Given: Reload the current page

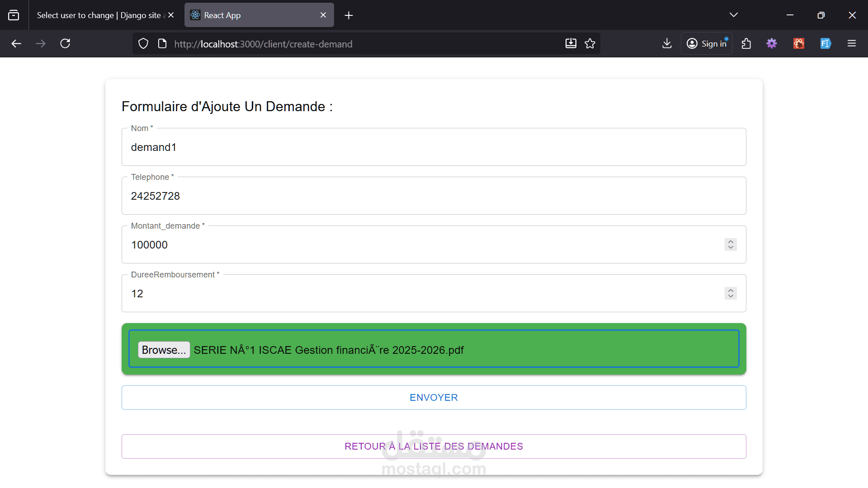Looking at the screenshot, I should 65,44.
